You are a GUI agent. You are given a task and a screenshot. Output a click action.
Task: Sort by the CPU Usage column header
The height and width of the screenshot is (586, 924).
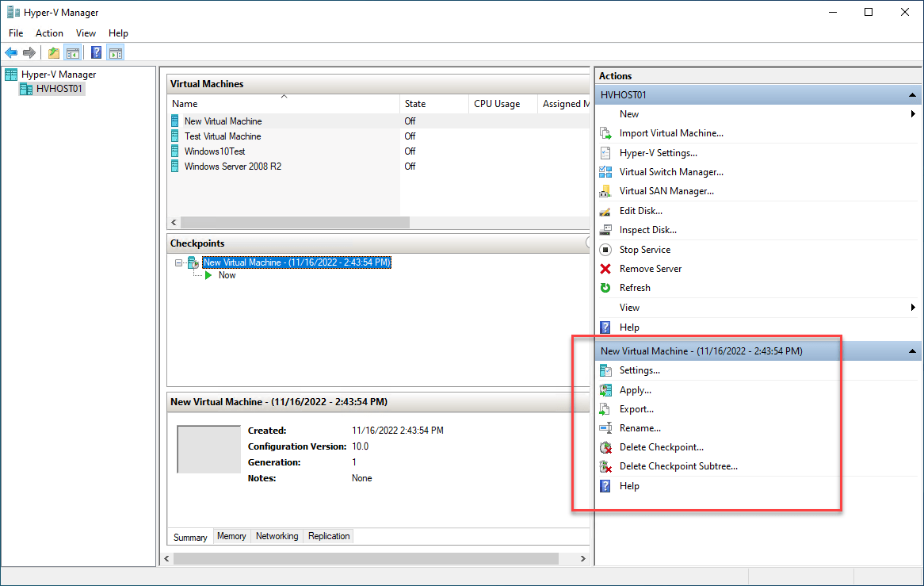click(503, 104)
